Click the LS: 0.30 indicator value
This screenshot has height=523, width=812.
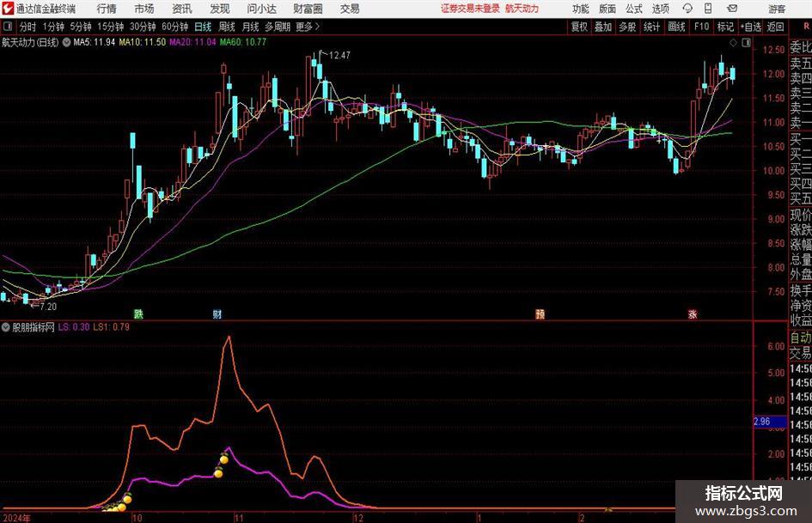pyautogui.click(x=74, y=327)
